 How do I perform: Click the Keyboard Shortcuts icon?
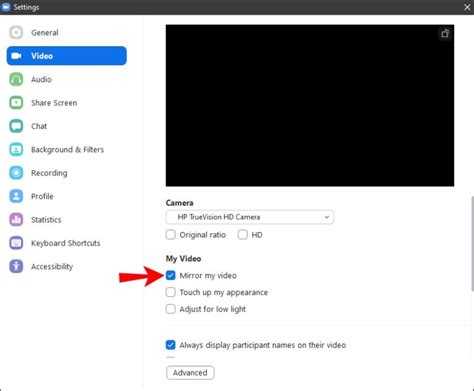pos(16,243)
